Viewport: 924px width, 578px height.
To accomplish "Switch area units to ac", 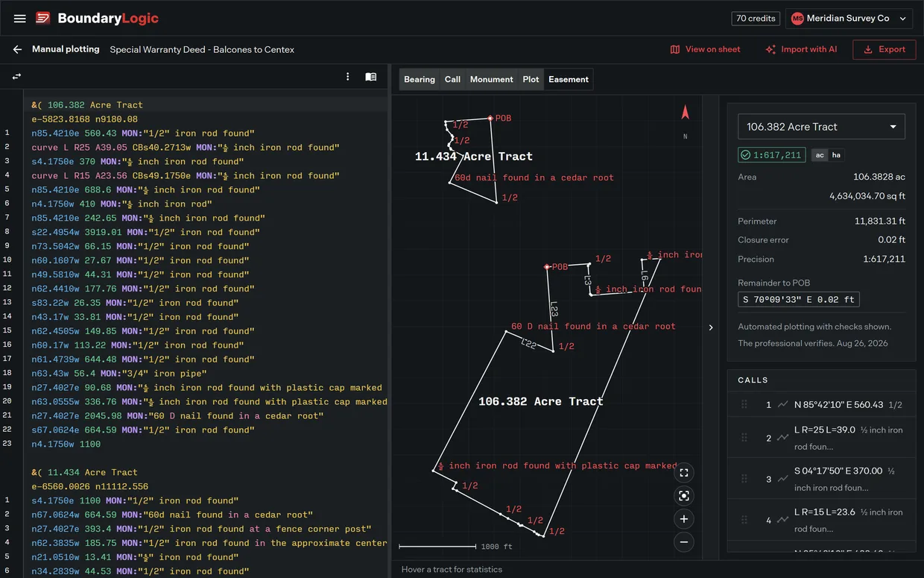I will click(x=820, y=155).
